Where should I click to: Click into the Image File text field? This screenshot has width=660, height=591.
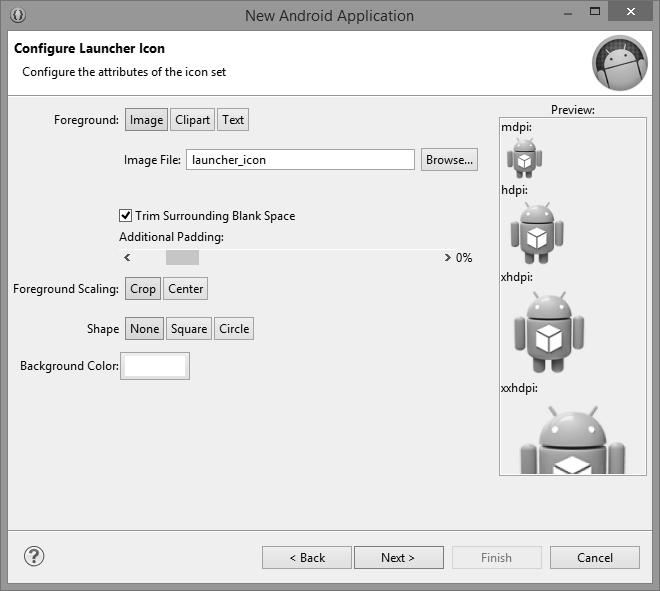pyautogui.click(x=300, y=160)
